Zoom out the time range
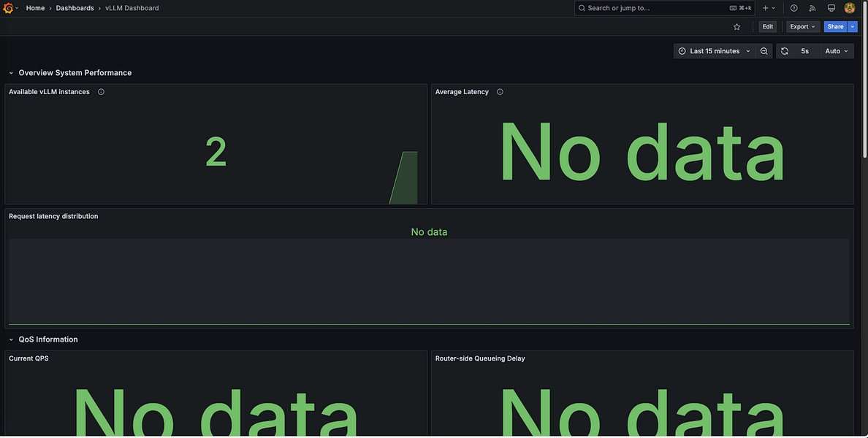The width and height of the screenshot is (868, 438). click(x=764, y=51)
